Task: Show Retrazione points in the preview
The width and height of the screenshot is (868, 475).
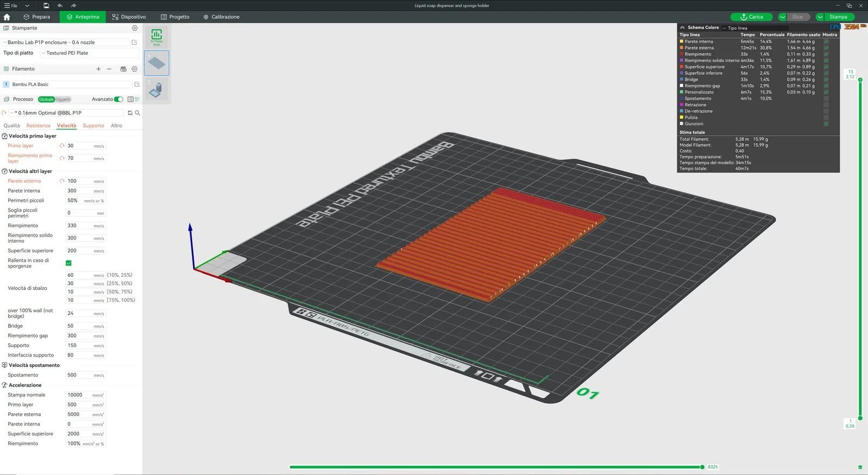Action: point(826,105)
